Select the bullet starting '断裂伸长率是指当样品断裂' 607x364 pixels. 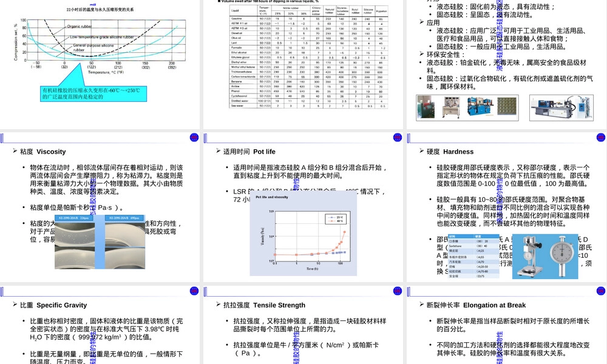tap(514, 325)
